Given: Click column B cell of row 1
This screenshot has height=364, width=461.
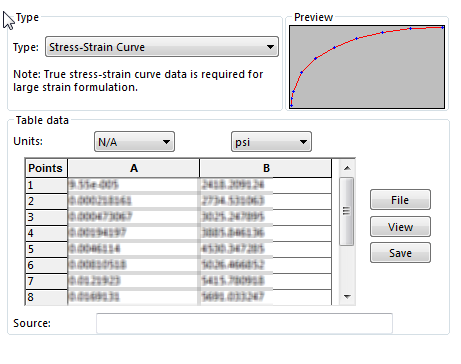Looking at the screenshot, I should coord(266,185).
